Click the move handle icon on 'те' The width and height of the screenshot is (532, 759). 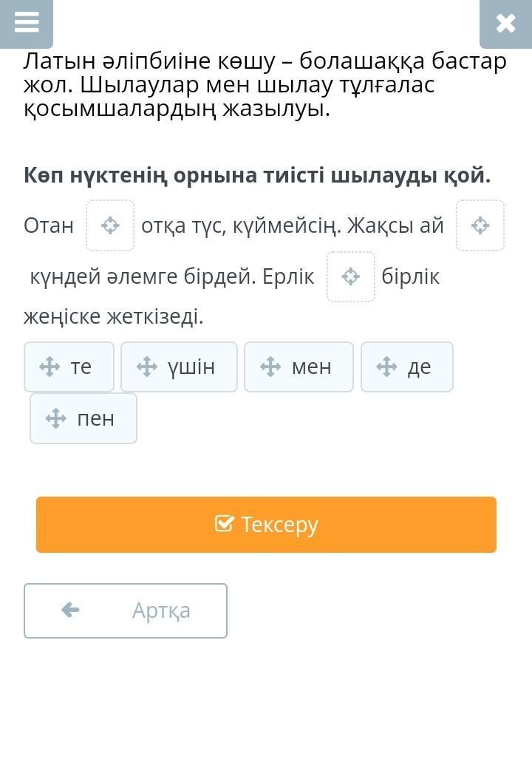[x=50, y=367]
